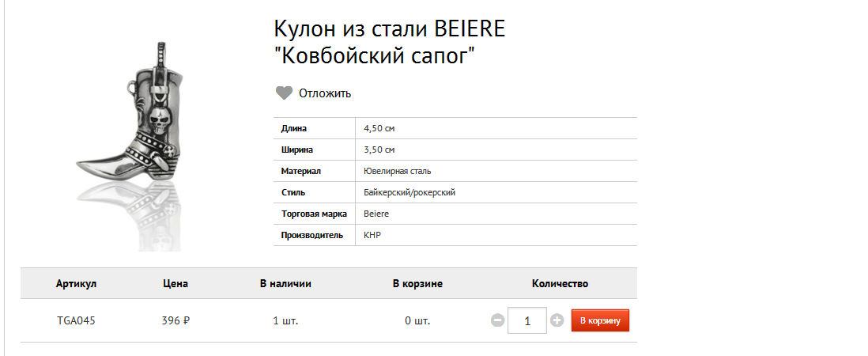Open the cowboy boot pendant image
Screen dimensions: 868x356
pyautogui.click(x=128, y=144)
